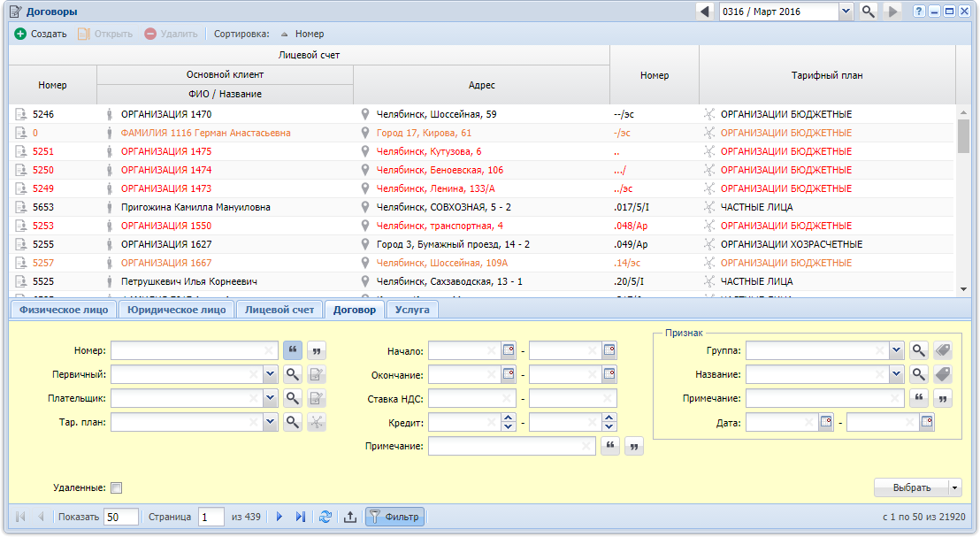
Task: Open period search magnifier in title bar
Action: [x=869, y=12]
